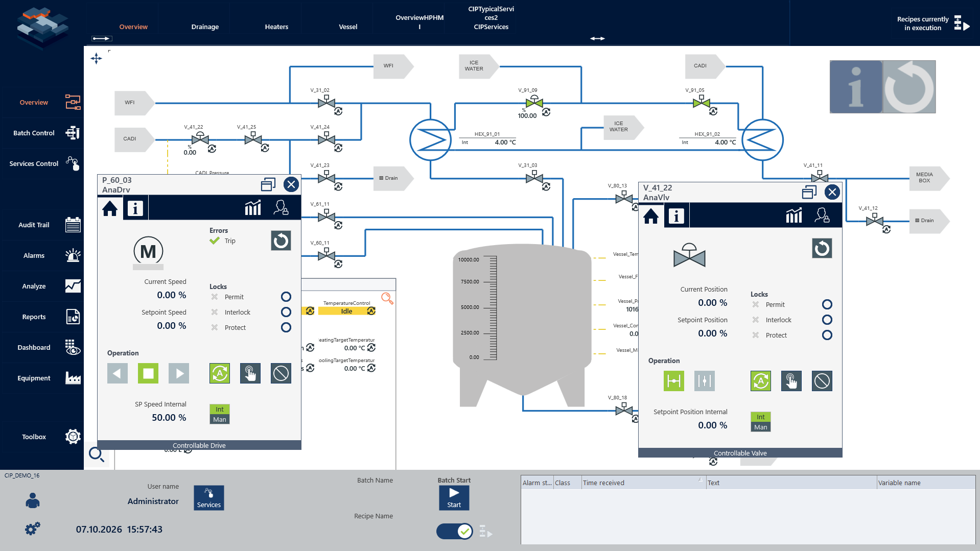Screen dimensions: 980x551
Task: Click the large info icon above the flow diagram
Action: (856, 87)
